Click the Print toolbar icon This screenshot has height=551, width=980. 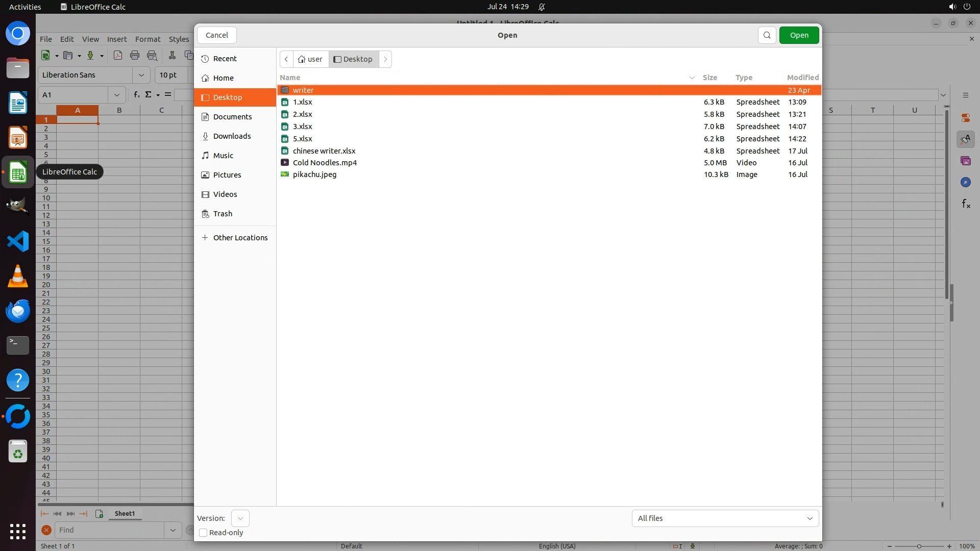tap(135, 56)
